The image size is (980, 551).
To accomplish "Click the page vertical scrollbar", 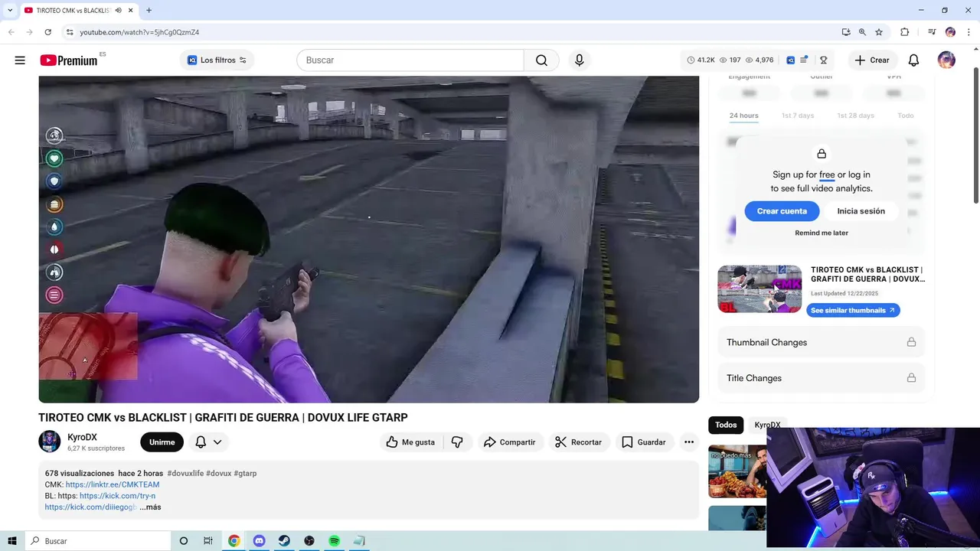I will point(975,135).
